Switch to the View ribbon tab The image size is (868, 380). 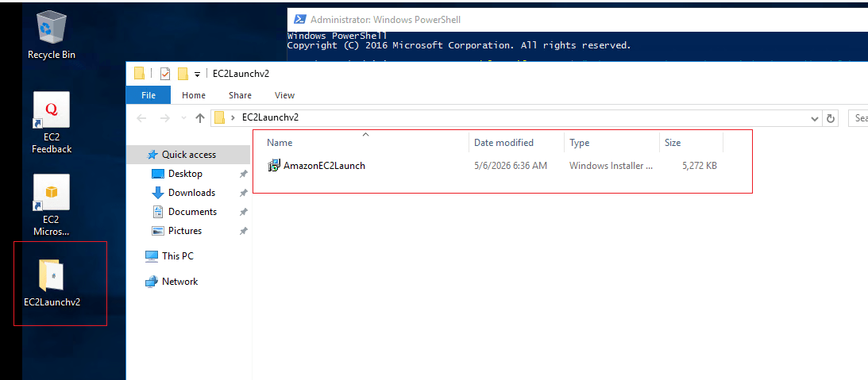[x=284, y=95]
